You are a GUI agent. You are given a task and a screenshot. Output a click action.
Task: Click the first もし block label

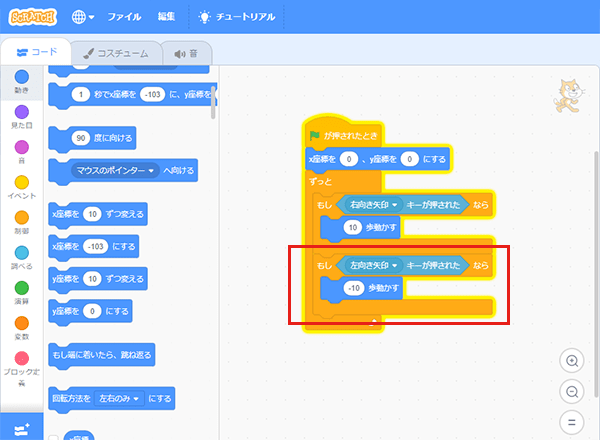point(324,205)
